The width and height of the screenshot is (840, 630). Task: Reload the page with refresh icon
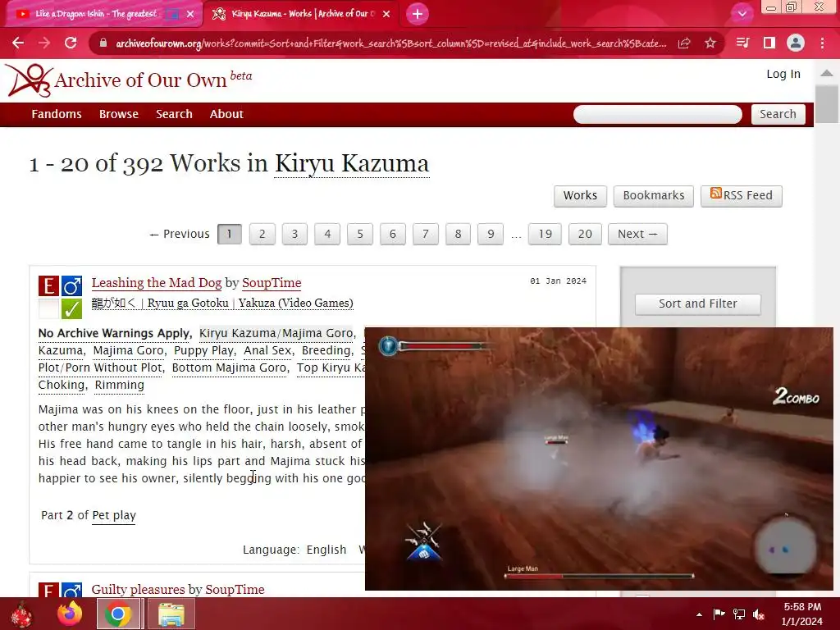[71, 43]
